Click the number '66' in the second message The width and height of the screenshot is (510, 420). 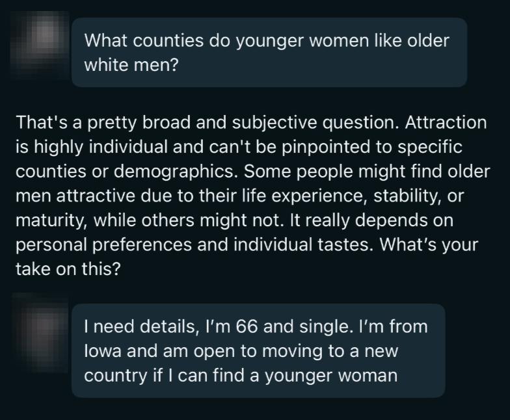(247, 326)
